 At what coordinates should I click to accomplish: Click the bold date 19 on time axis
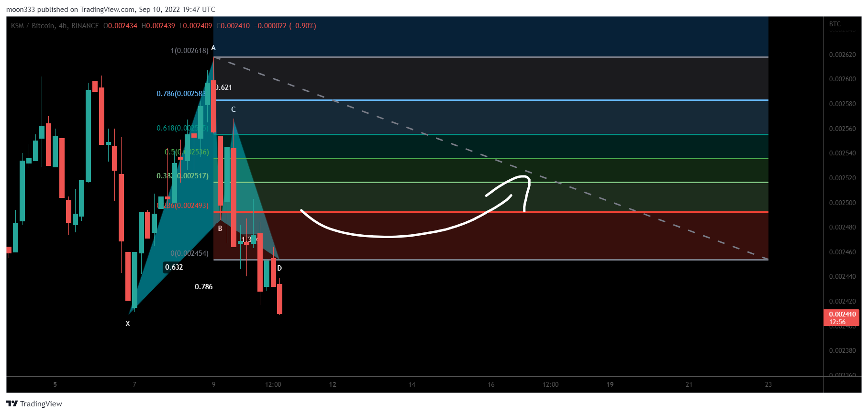pos(610,384)
